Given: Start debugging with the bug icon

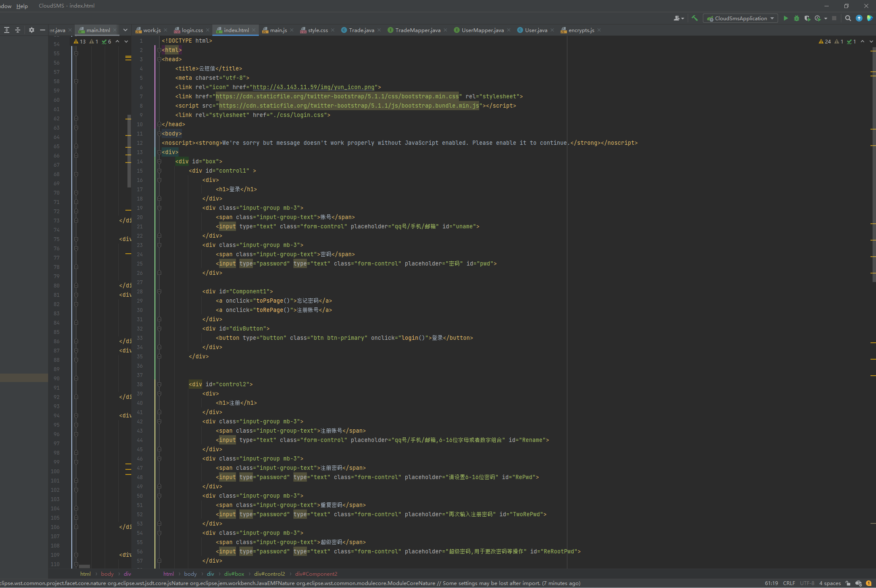Looking at the screenshot, I should [x=797, y=18].
